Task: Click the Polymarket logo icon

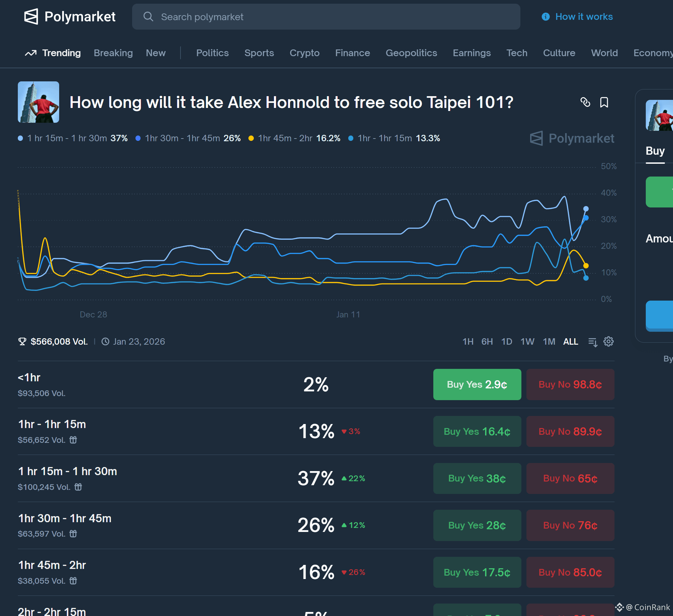Action: (x=31, y=16)
